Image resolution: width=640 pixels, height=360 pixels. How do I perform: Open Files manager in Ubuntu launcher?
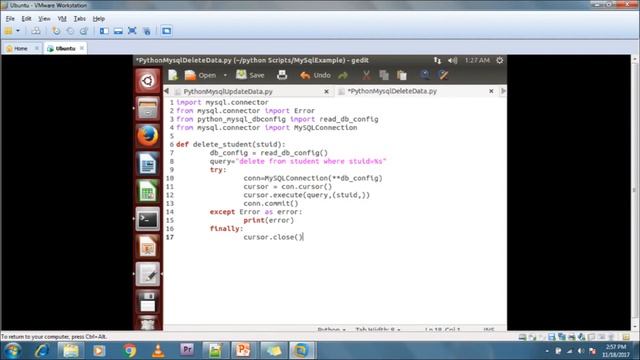[x=147, y=109]
